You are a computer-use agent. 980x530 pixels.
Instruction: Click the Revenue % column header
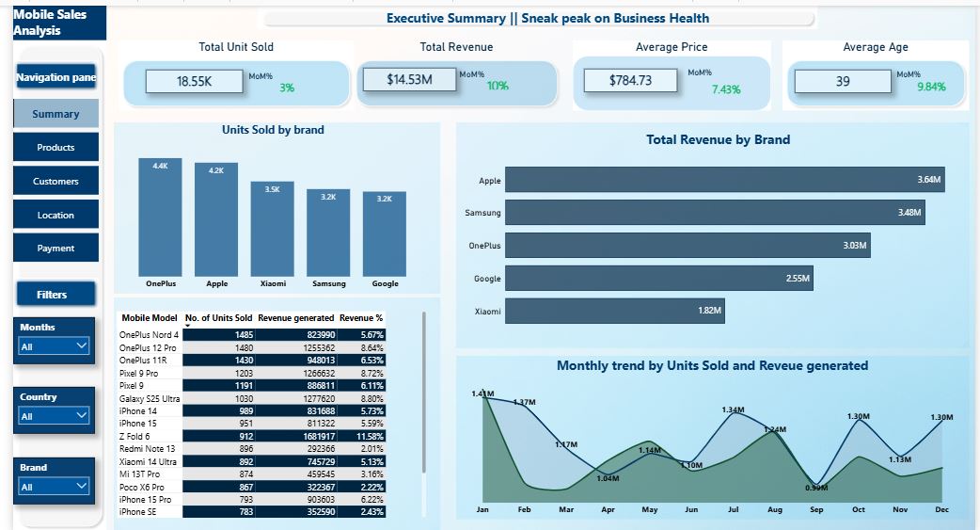click(361, 318)
